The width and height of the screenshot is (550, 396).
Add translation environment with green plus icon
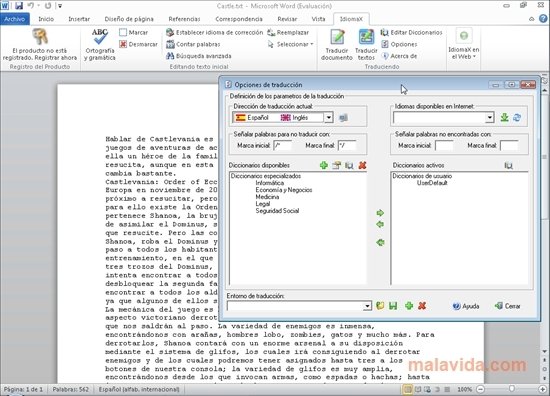[x=409, y=306]
